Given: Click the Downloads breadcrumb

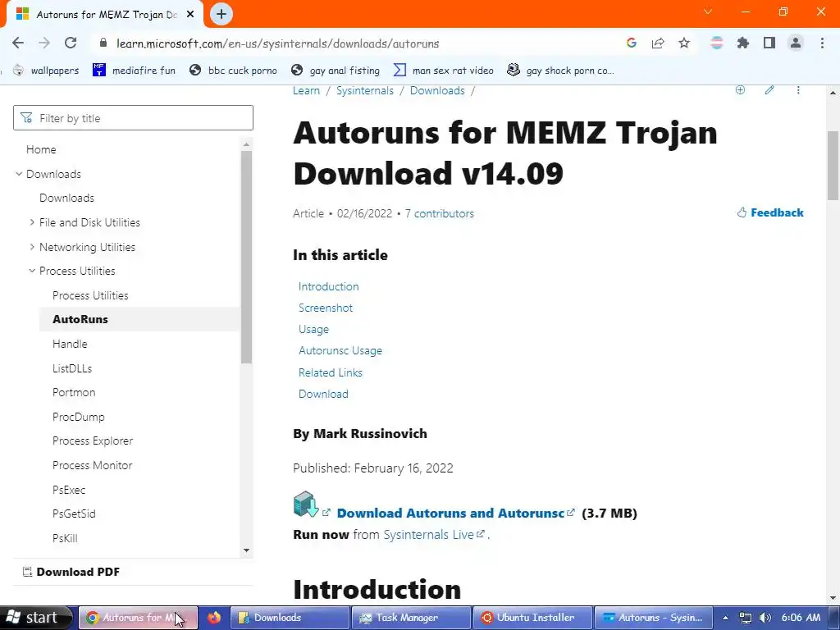Looking at the screenshot, I should click(437, 90).
